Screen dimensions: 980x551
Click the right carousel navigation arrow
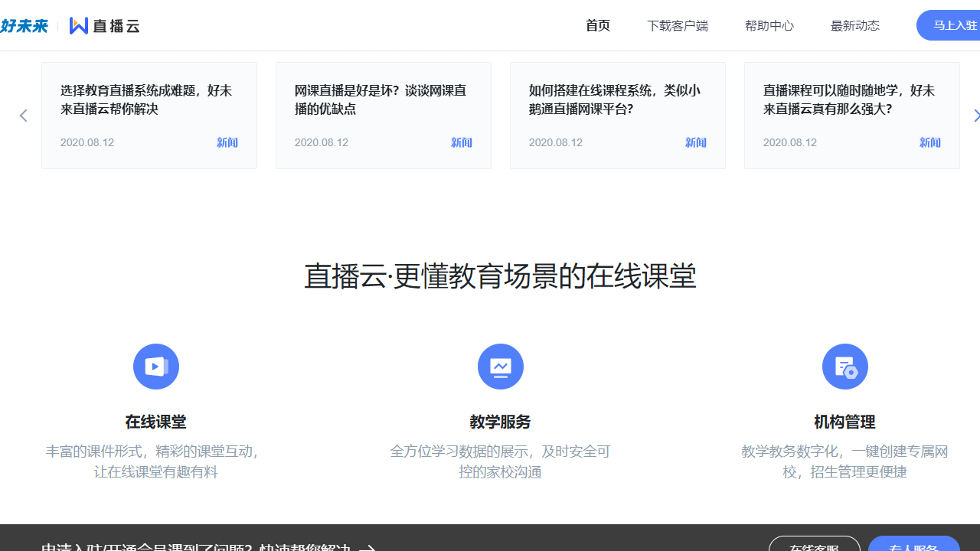pos(976,115)
